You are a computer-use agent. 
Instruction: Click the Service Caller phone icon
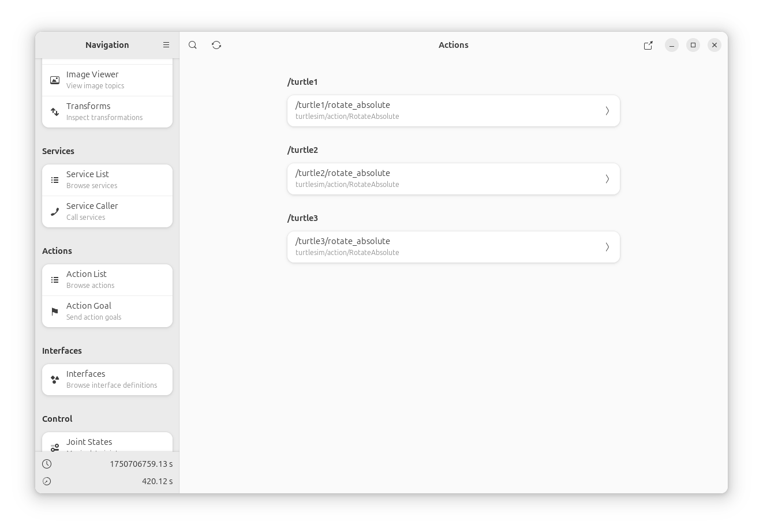click(x=55, y=212)
